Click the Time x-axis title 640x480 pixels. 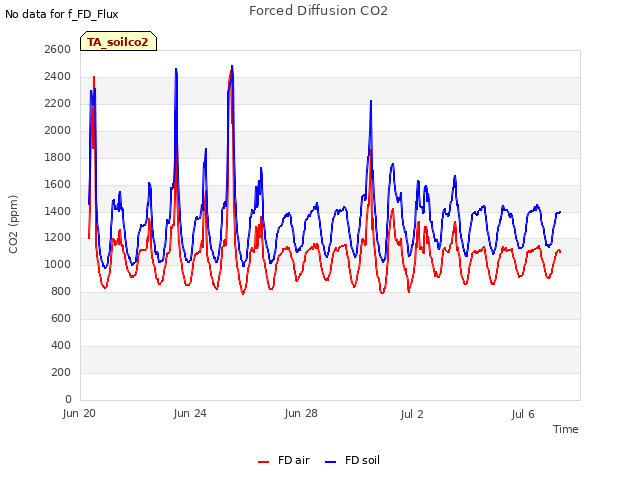tap(566, 429)
